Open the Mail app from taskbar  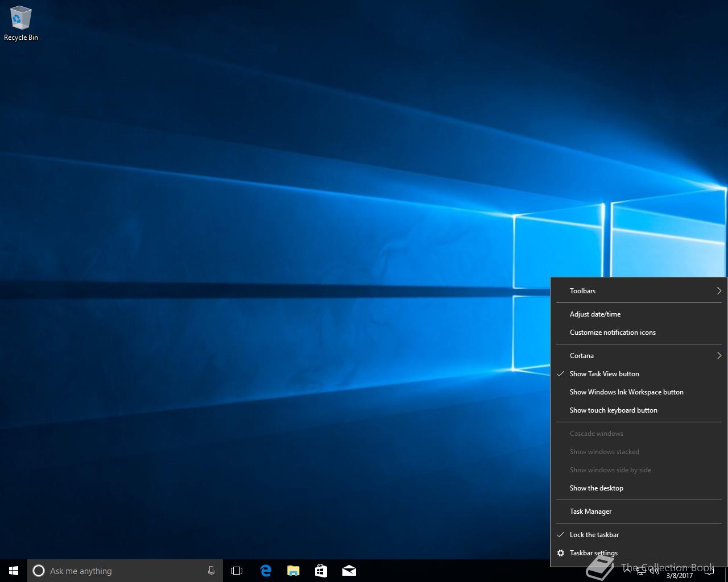point(349,571)
